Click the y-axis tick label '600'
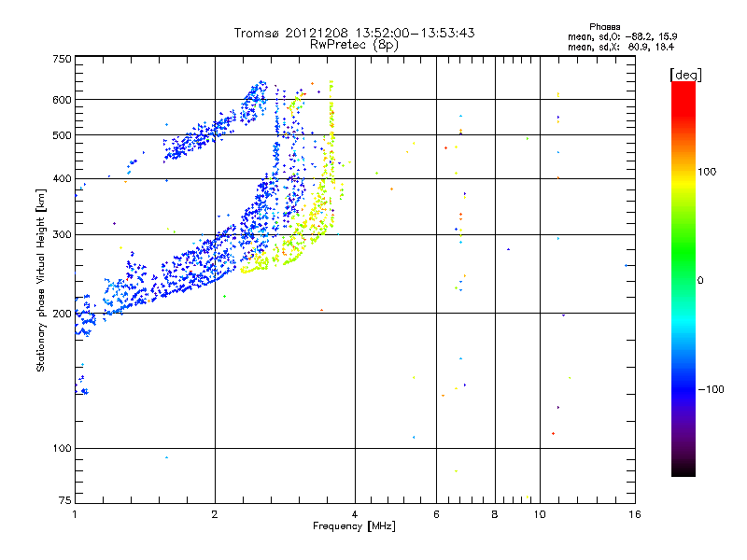Image resolution: width=747 pixels, height=560 pixels. pos(62,100)
